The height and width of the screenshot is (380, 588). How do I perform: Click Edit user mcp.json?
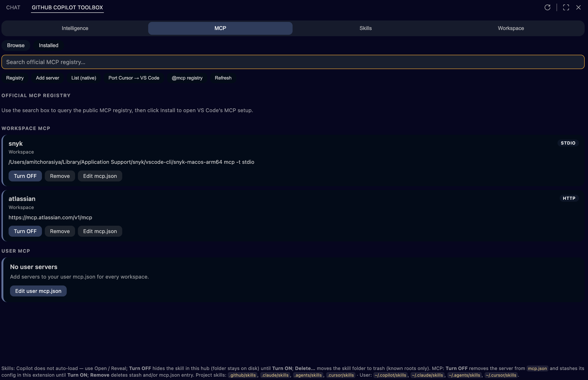coord(38,291)
